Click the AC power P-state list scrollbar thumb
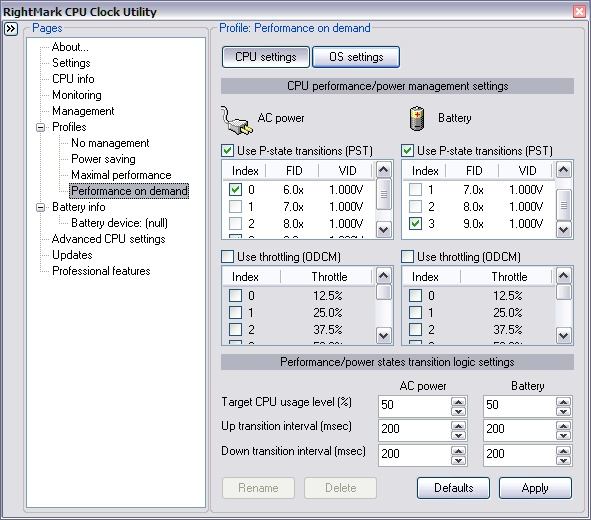The width and height of the screenshot is (591, 520). 384,194
